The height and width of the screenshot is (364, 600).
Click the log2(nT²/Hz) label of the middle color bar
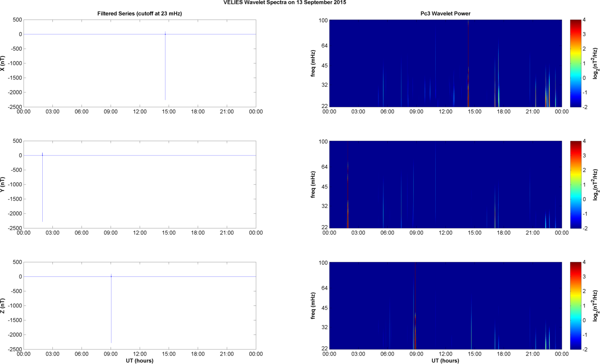[x=596, y=184]
